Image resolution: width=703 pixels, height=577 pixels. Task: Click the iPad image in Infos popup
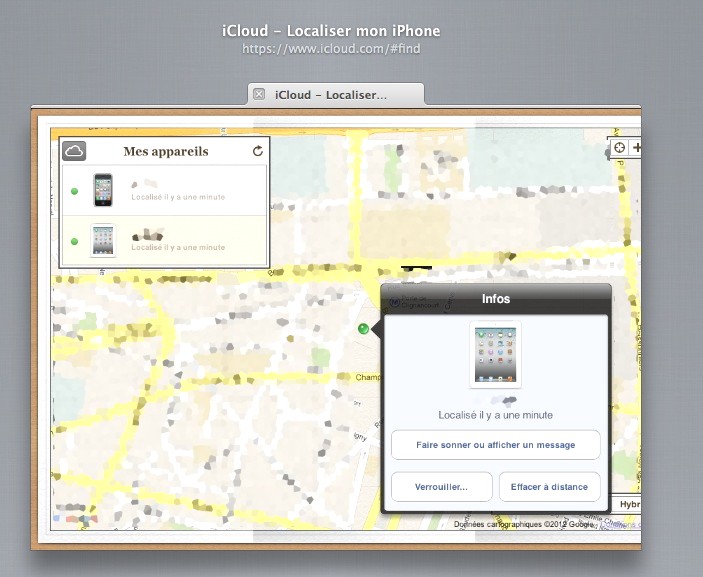click(x=495, y=354)
